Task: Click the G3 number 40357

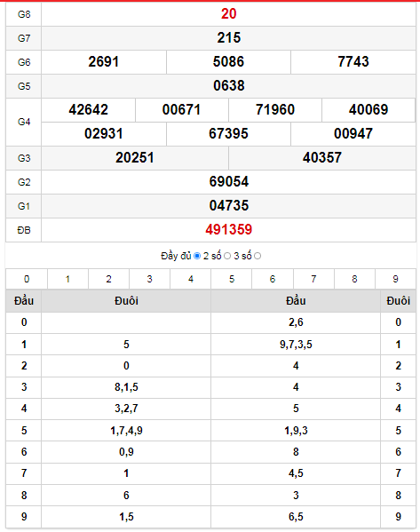Action: [x=322, y=158]
